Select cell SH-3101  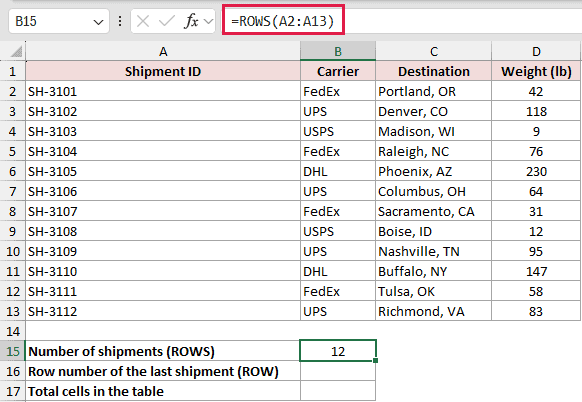click(163, 91)
